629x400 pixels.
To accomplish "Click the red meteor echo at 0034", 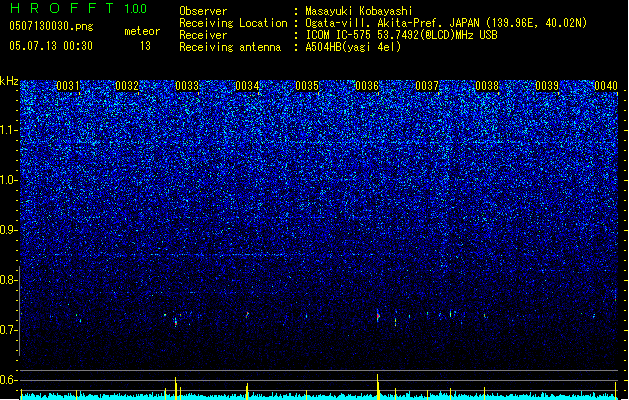I will tap(247, 315).
